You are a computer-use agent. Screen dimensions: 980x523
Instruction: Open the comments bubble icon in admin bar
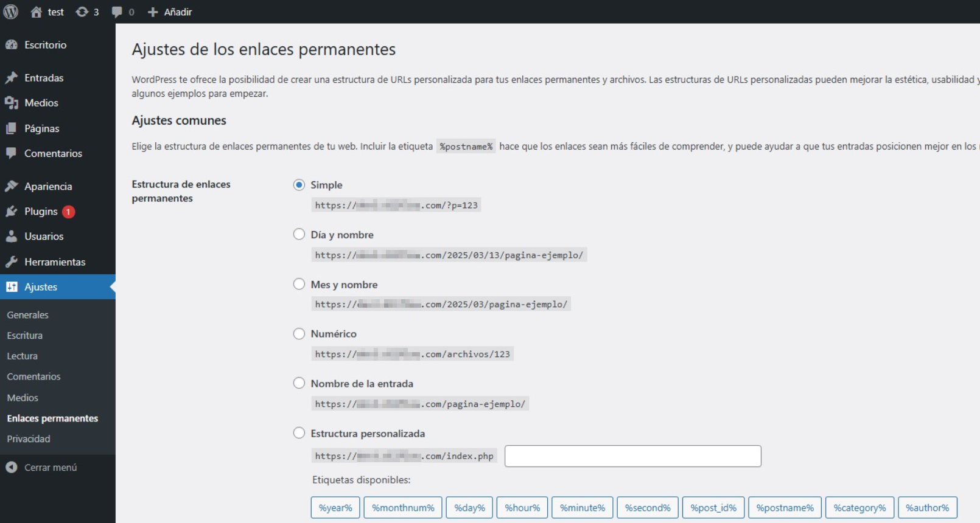pos(117,12)
